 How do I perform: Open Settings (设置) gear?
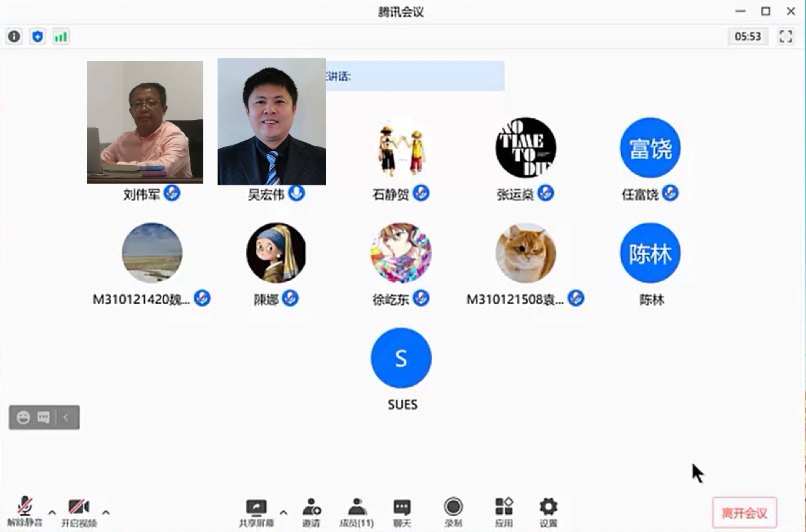pyautogui.click(x=548, y=512)
